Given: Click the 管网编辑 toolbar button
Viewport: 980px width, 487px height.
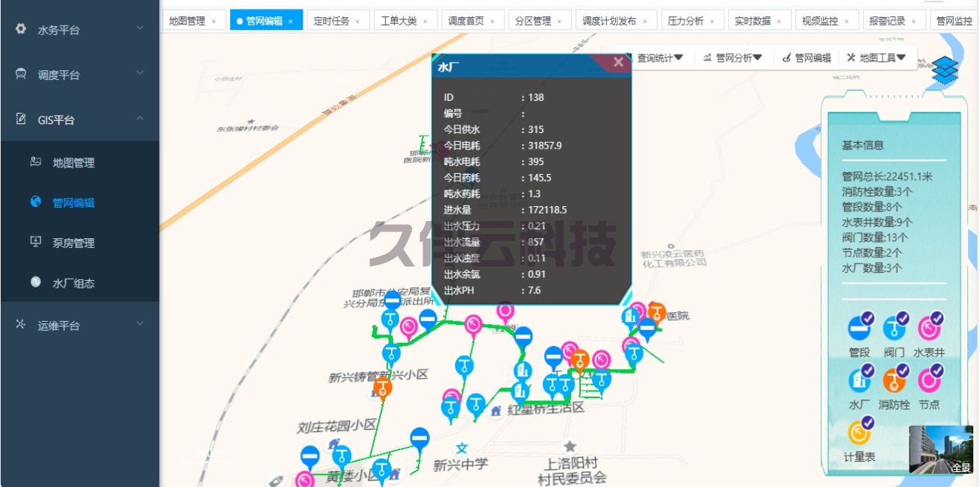Looking at the screenshot, I should pyautogui.click(x=807, y=58).
